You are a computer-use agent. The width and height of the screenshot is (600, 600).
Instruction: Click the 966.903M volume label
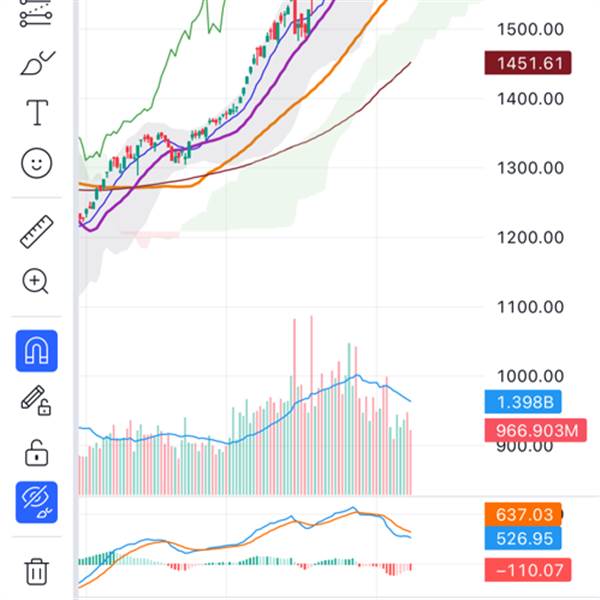pos(535,430)
